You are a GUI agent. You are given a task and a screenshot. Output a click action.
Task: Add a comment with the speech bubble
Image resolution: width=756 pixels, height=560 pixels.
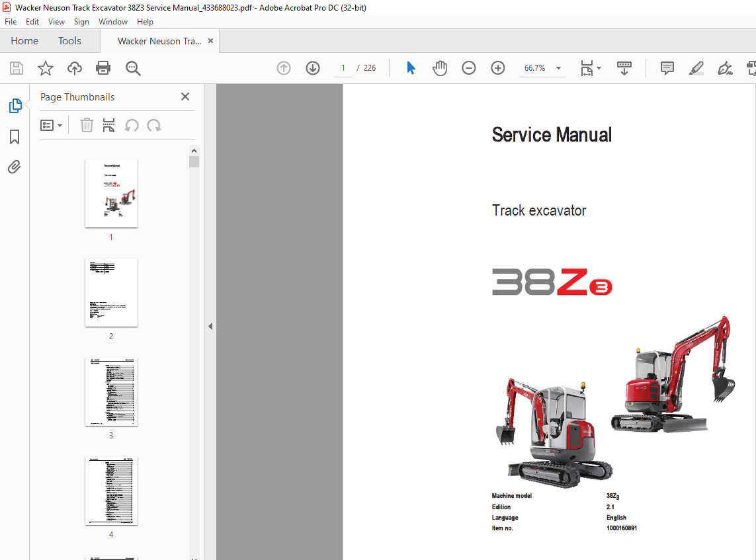click(x=667, y=68)
